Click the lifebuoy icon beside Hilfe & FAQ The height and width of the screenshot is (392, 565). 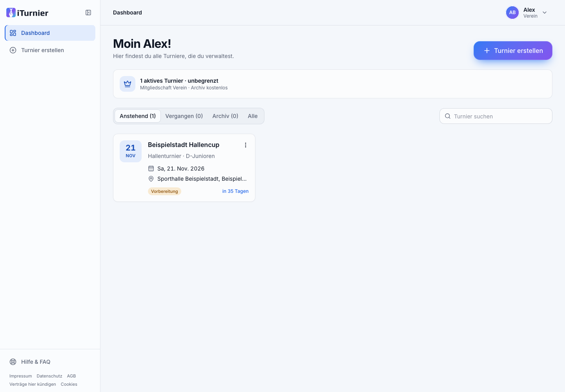pyautogui.click(x=13, y=362)
